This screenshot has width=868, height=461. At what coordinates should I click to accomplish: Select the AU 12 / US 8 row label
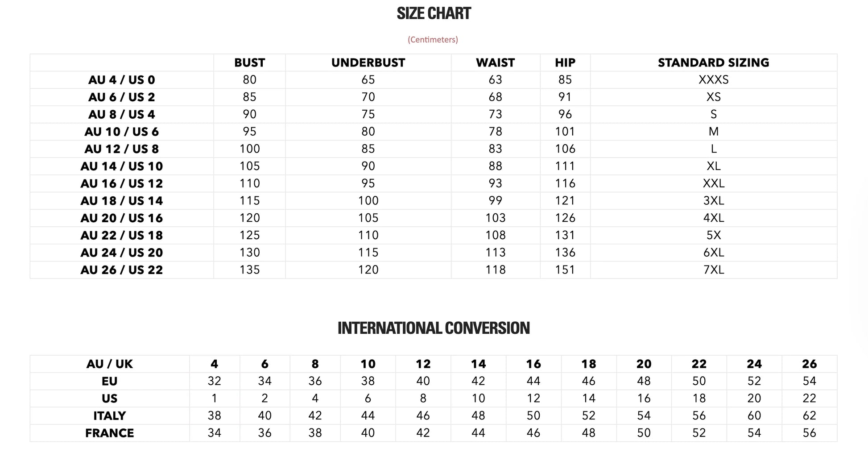tap(121, 149)
